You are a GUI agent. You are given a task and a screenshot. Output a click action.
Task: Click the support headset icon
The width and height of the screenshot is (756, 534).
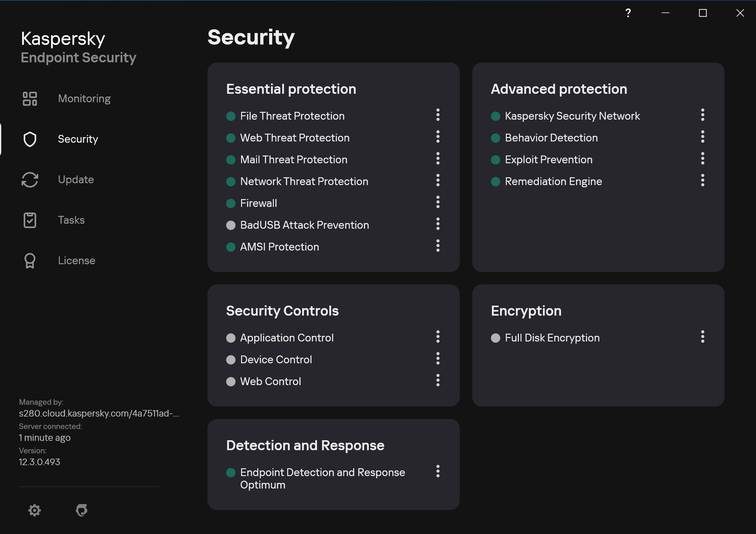tap(81, 510)
